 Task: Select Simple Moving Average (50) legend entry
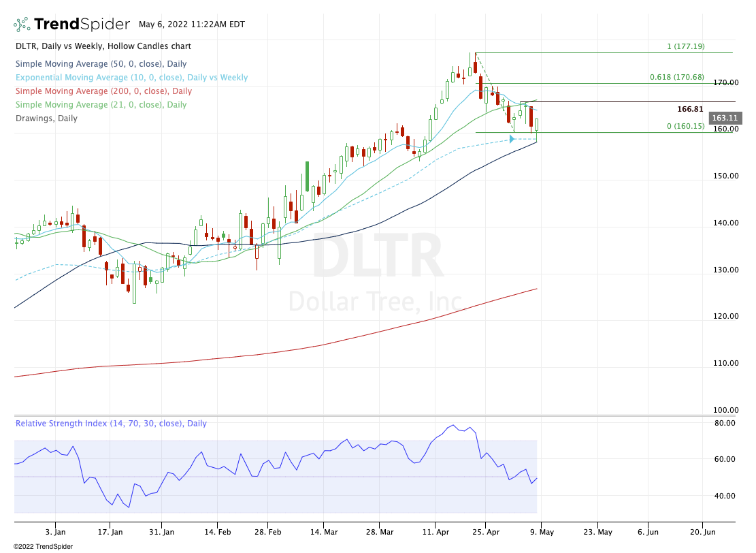click(101, 64)
